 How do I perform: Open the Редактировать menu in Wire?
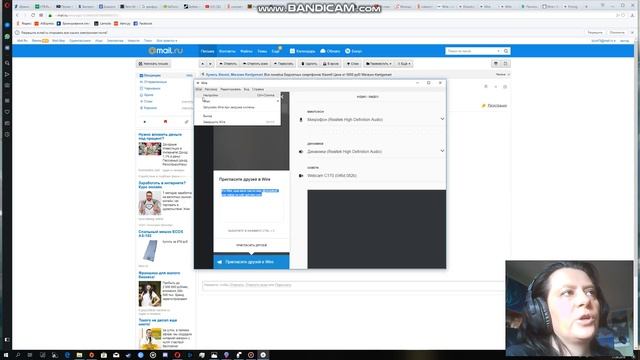tap(230, 89)
